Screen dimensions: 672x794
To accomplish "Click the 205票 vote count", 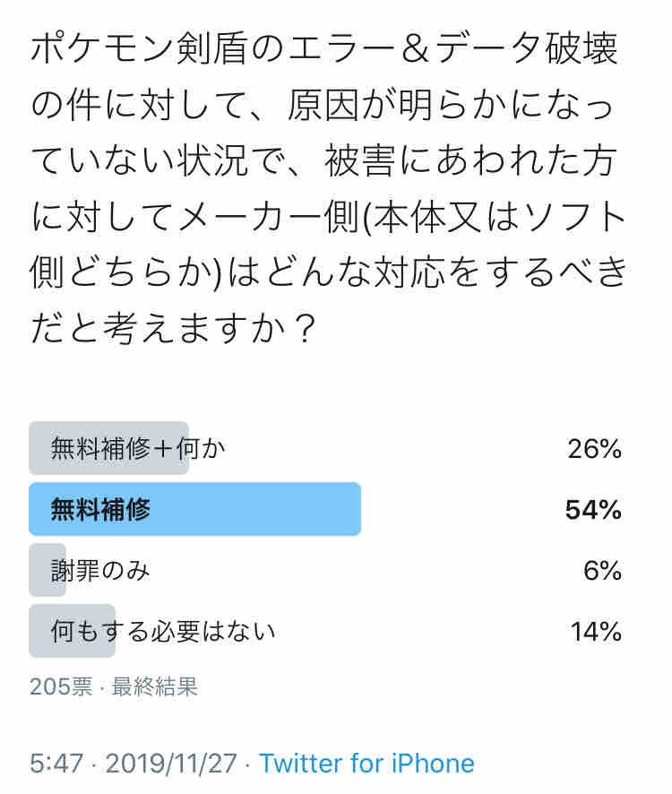I will click(60, 687).
